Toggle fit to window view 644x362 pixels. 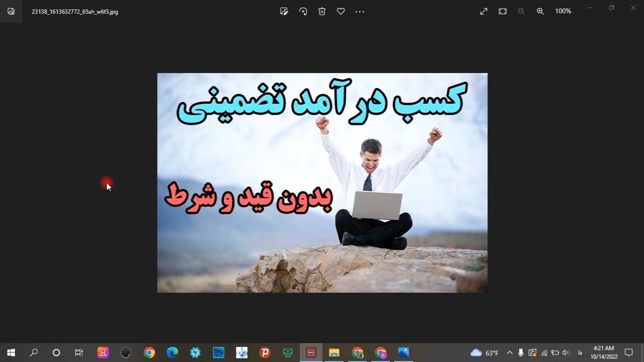click(503, 11)
